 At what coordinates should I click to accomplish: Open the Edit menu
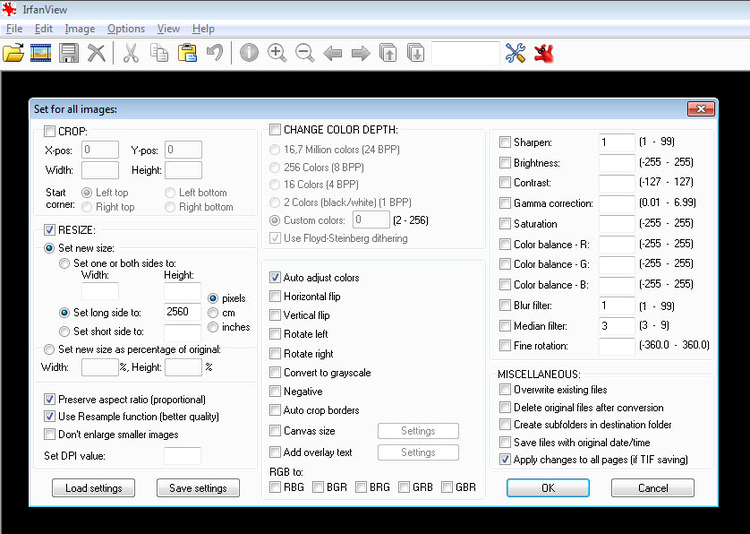[x=44, y=29]
